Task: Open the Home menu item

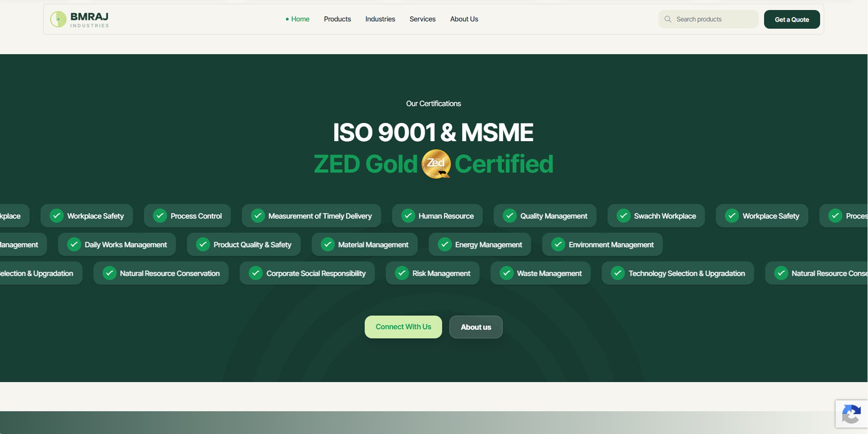Action: [x=298, y=19]
